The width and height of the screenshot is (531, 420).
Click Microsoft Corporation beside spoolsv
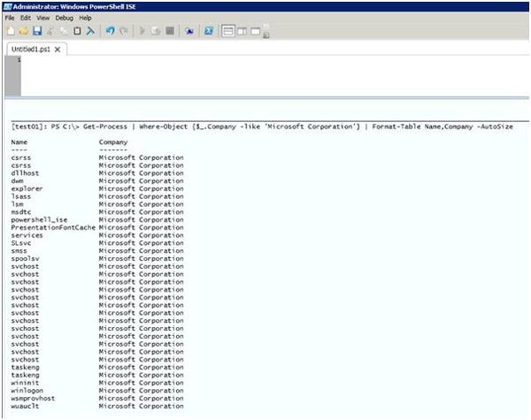point(142,259)
